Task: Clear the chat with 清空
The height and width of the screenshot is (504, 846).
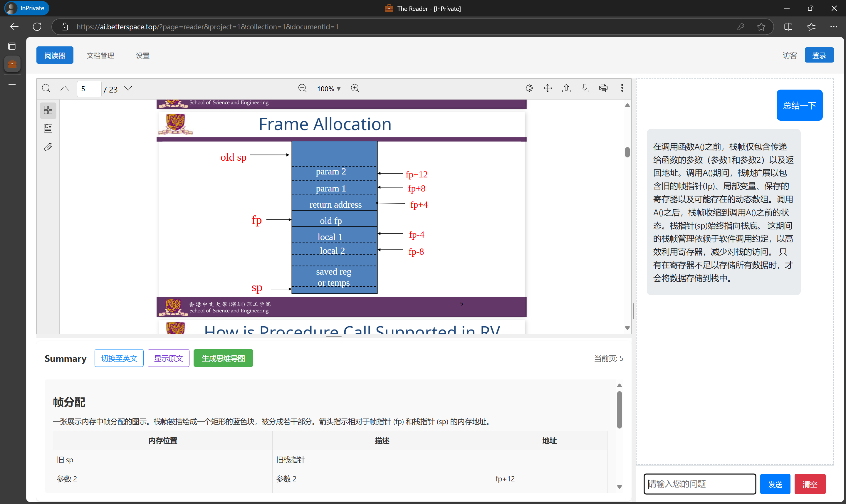Action: [x=810, y=484]
